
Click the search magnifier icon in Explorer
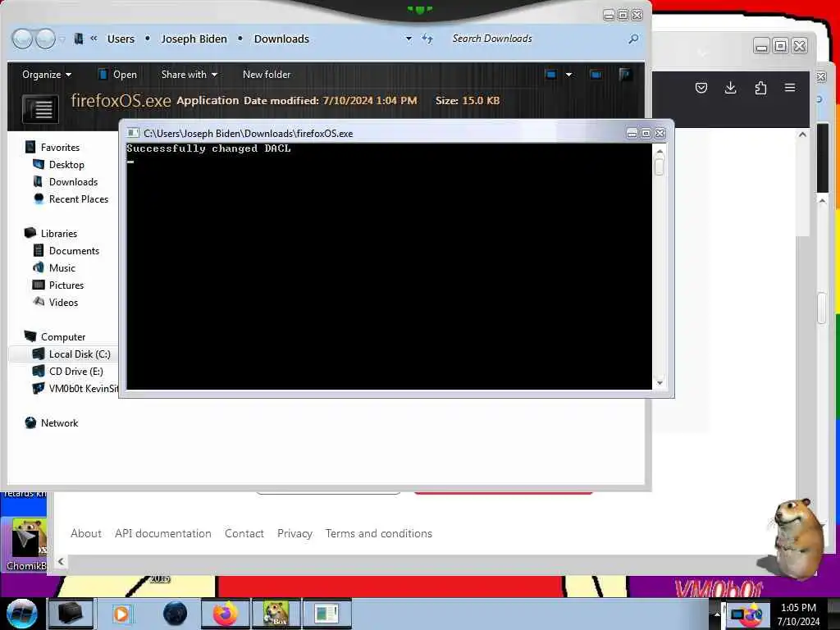click(x=634, y=39)
